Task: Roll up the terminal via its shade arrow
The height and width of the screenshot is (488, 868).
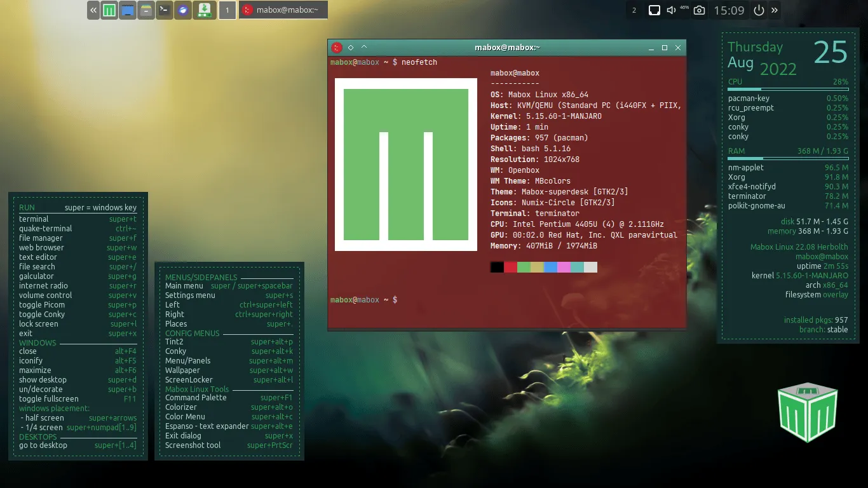Action: tap(363, 47)
